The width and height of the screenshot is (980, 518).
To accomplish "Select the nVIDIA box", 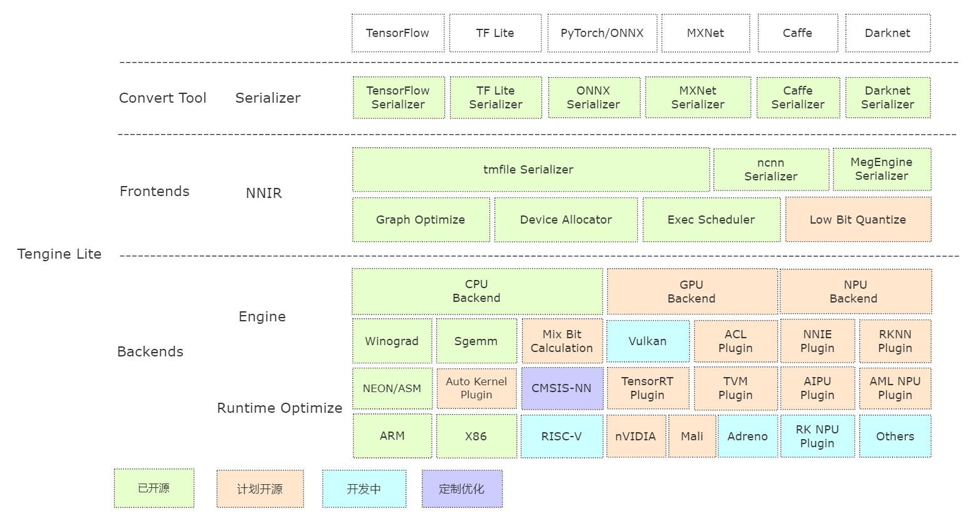I will point(636,436).
